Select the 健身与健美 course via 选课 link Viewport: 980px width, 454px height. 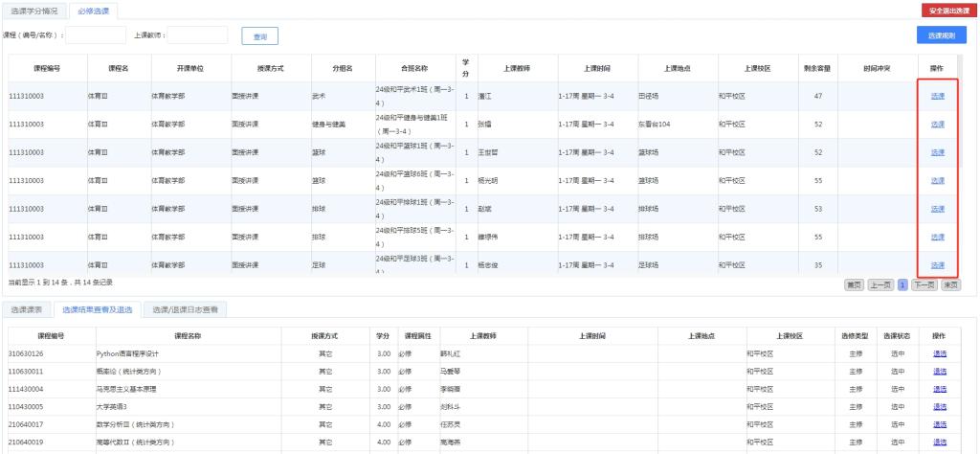937,125
